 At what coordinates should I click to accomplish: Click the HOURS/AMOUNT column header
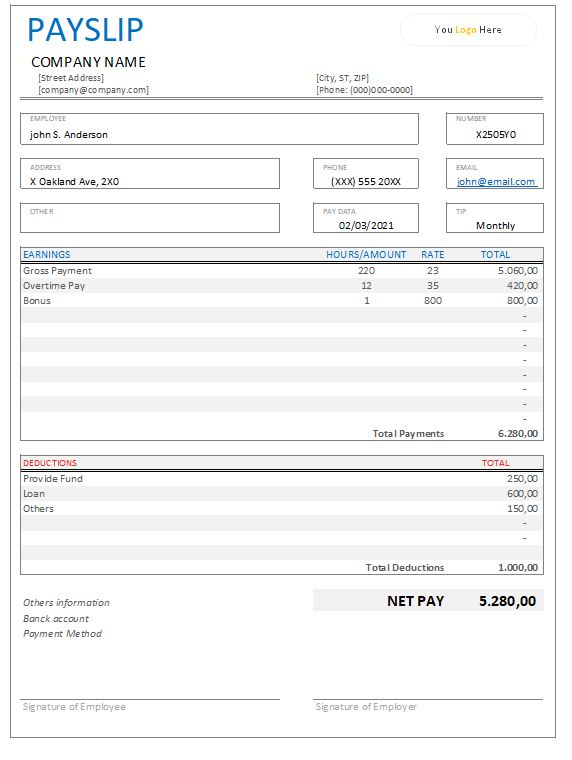coord(366,254)
